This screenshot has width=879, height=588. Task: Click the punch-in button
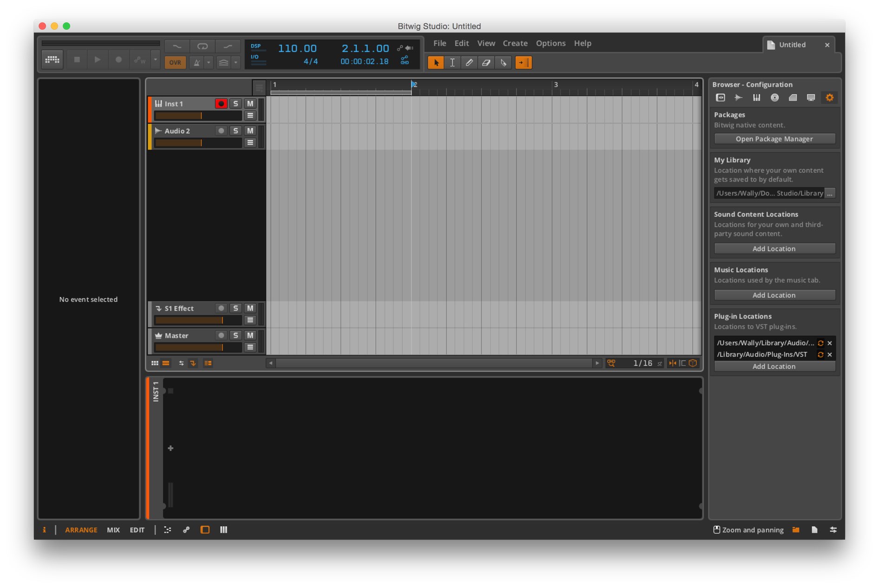(x=177, y=46)
